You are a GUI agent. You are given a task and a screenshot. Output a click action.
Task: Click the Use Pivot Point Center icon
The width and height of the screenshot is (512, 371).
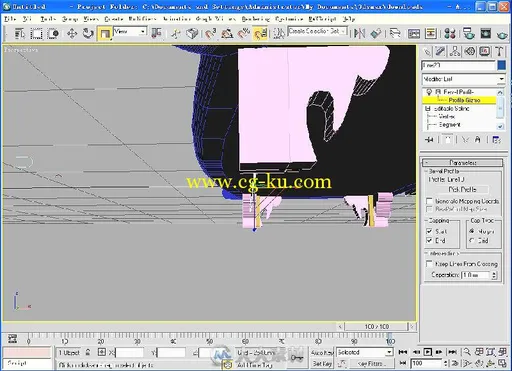[x=156, y=33]
